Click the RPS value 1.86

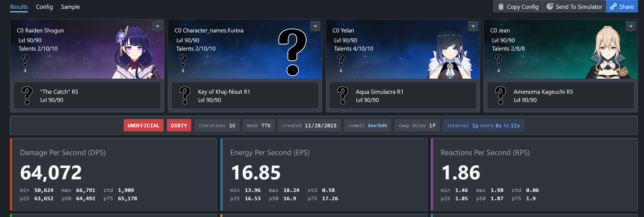[x=461, y=173]
